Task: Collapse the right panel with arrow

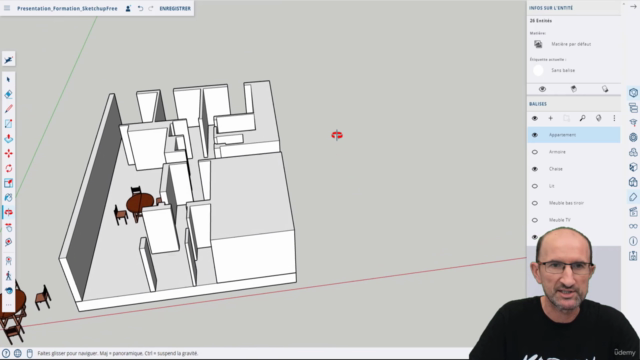Action: 633,7
